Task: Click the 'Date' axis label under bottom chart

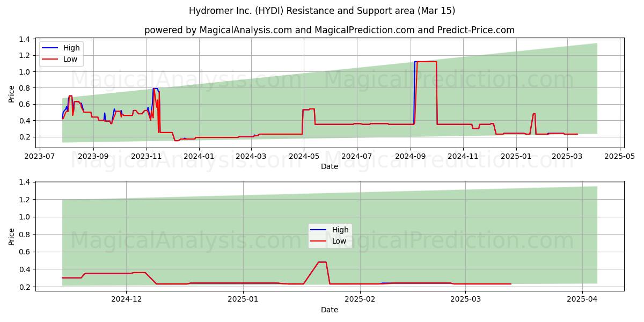Action: 330,310
